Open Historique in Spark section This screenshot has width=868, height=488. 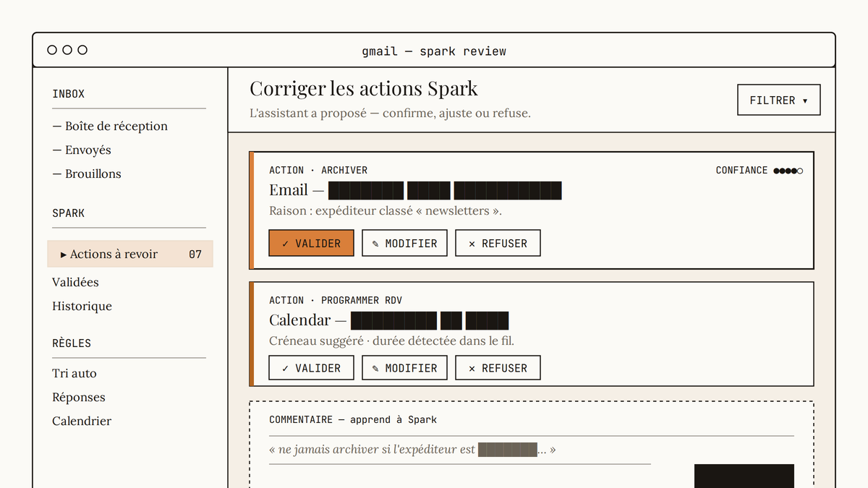pyautogui.click(x=82, y=306)
